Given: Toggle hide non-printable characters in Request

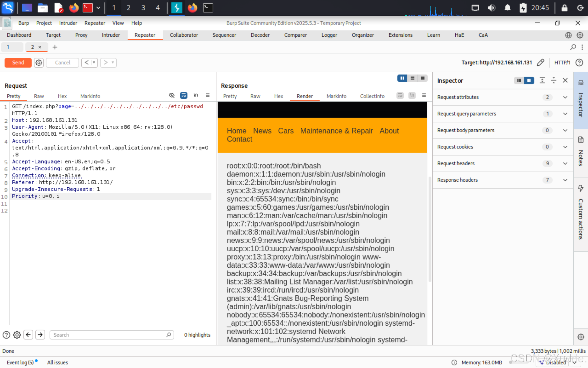Looking at the screenshot, I should coord(172,95).
